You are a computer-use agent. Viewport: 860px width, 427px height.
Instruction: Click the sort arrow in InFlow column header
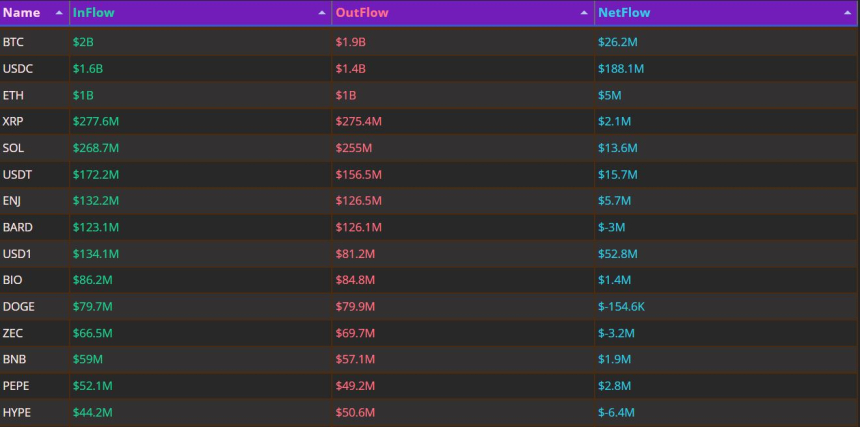(x=321, y=14)
